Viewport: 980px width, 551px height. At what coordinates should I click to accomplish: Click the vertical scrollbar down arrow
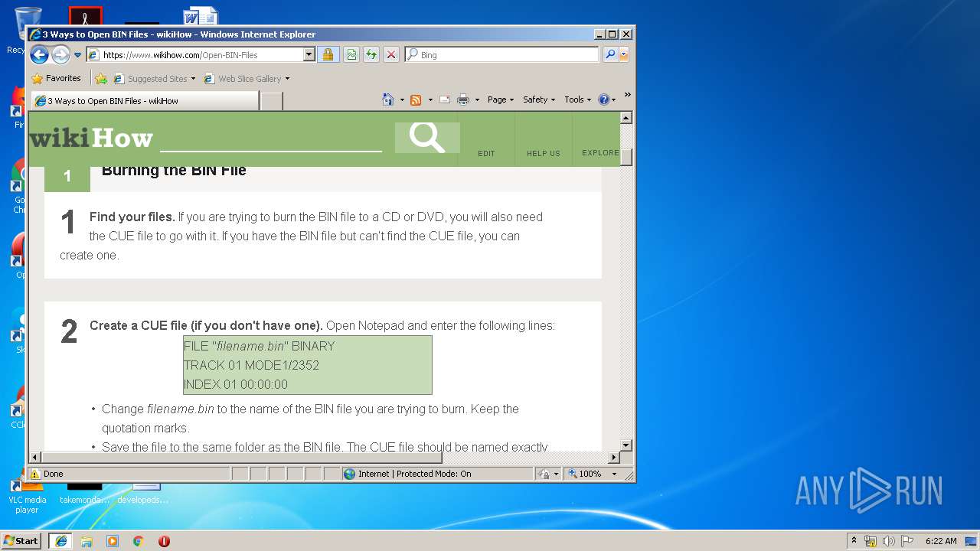click(x=626, y=445)
